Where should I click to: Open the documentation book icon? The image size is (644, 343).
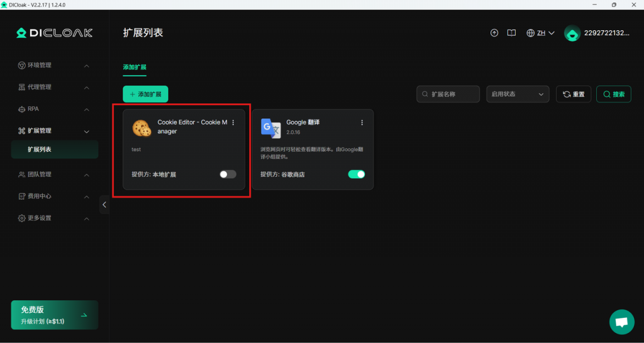(512, 33)
